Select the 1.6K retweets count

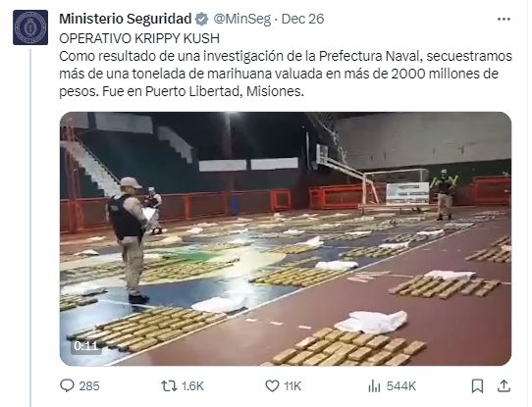point(192,386)
